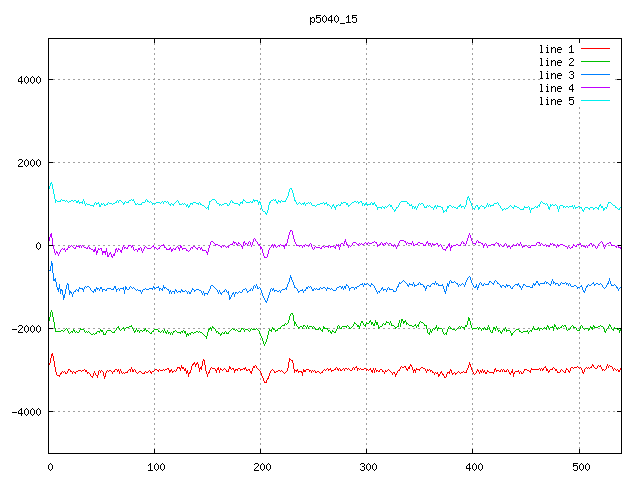Click the cyan line 5 legend sample

point(595,101)
